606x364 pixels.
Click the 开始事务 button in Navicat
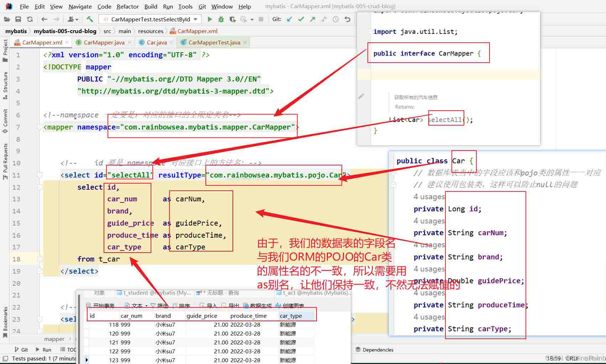point(100,305)
